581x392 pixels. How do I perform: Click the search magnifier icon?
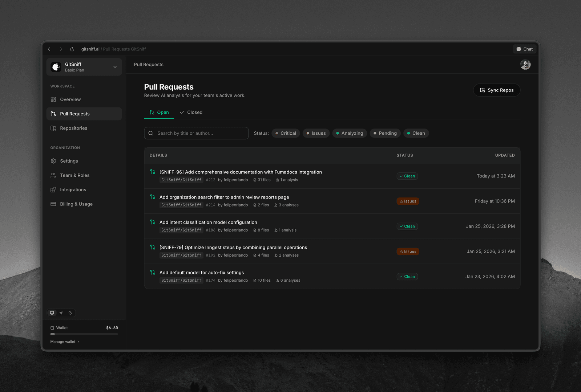click(151, 133)
